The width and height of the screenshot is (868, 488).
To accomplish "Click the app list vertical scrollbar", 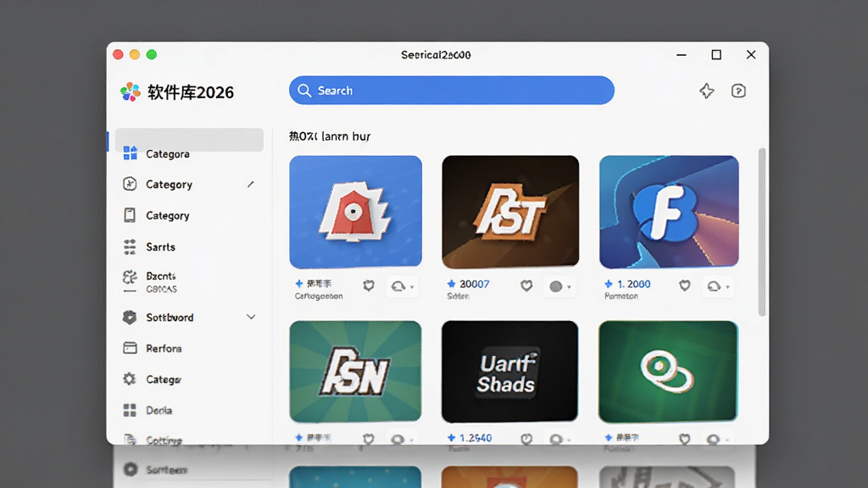I will (762, 232).
